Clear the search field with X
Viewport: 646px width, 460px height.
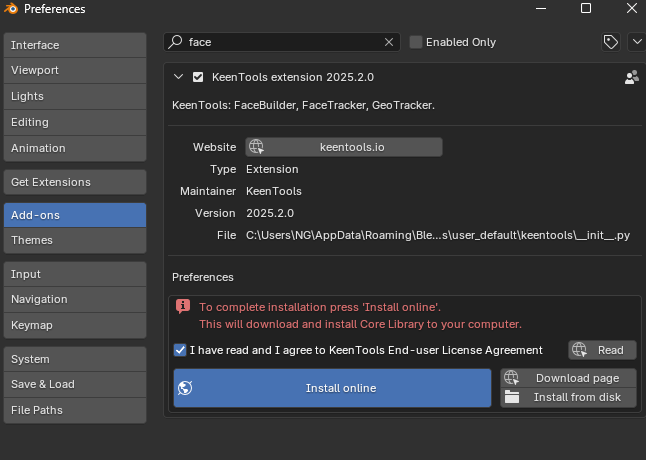[x=389, y=42]
